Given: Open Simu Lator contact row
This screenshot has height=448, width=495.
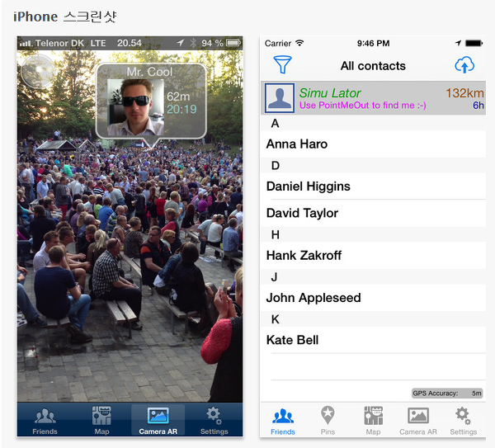Looking at the screenshot, I should [x=373, y=98].
